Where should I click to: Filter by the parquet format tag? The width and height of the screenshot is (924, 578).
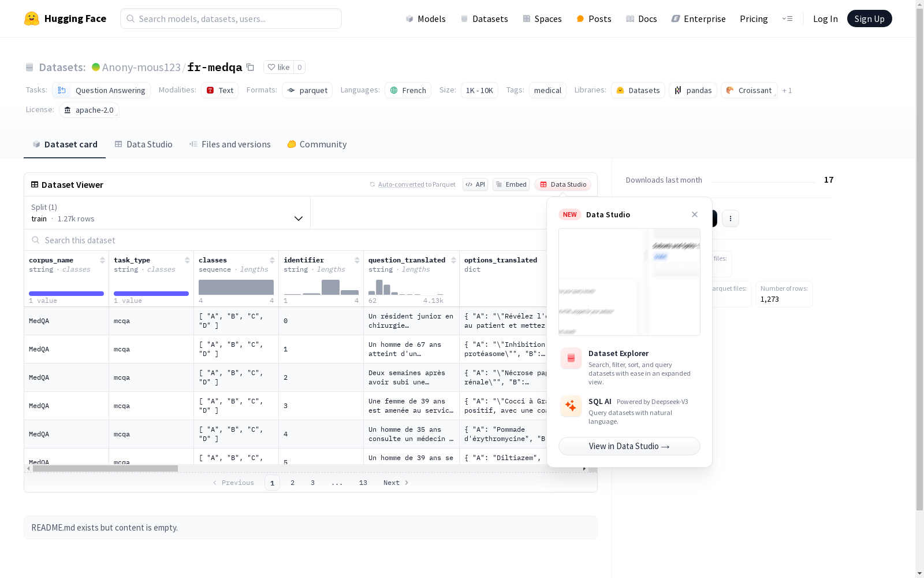point(307,90)
